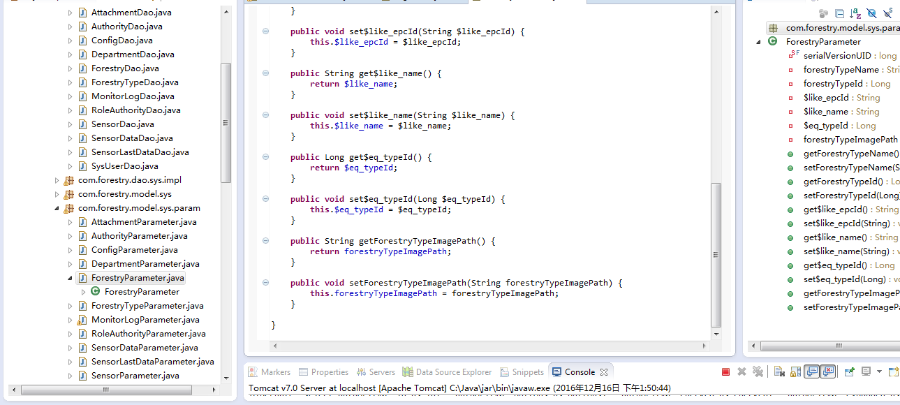Select $eq_typeId : Long field in Outline

(x=839, y=126)
